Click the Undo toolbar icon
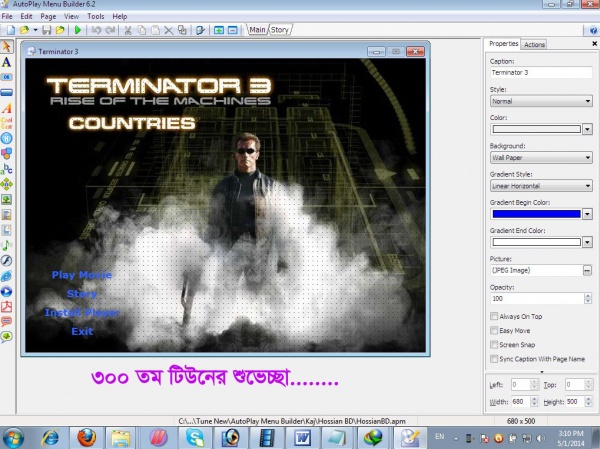This screenshot has width=600, height=449. 96,30
